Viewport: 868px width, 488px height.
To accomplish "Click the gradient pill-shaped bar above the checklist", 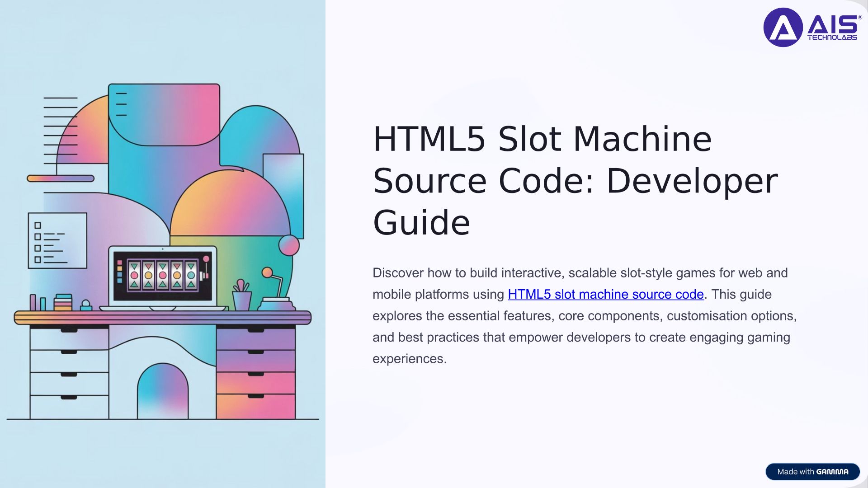I will tap(61, 178).
